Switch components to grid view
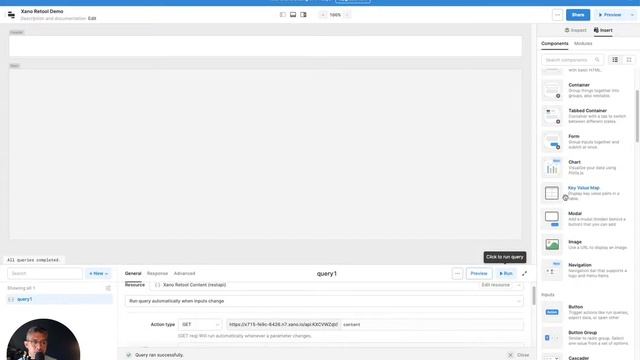This screenshot has width=640, height=360. point(629,60)
